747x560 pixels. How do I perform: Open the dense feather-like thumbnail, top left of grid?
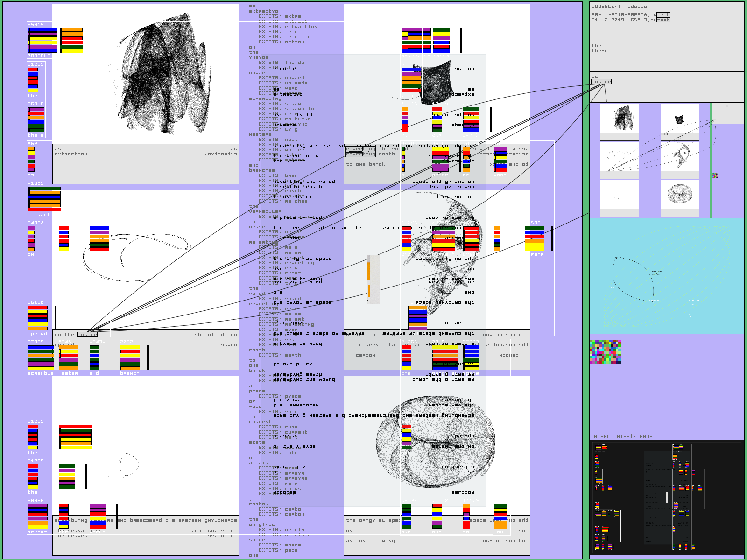point(620,118)
